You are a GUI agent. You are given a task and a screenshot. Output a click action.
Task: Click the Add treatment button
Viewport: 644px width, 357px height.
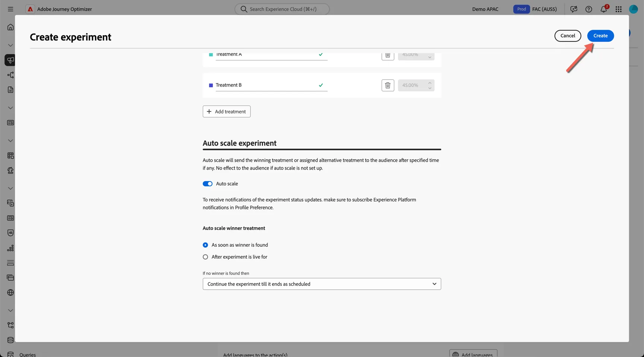[227, 111]
